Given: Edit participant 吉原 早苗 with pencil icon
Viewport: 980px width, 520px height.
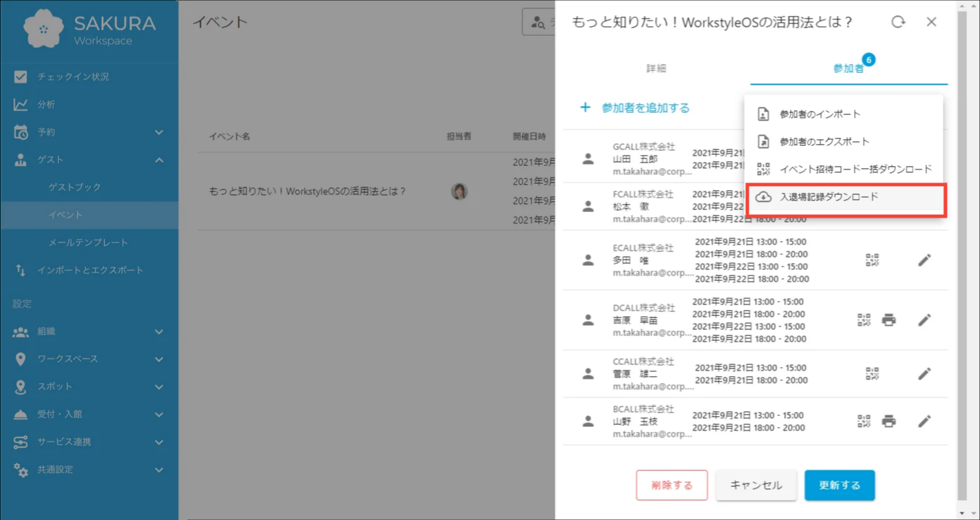Looking at the screenshot, I should point(924,320).
